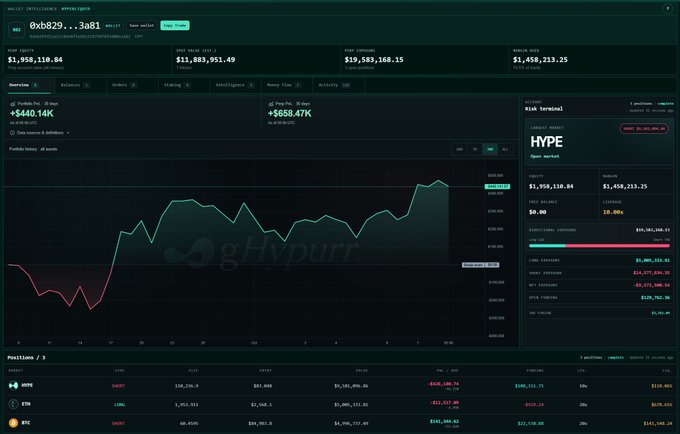The image size is (680, 434).
Task: Select the ALL chart range
Action: (x=505, y=149)
